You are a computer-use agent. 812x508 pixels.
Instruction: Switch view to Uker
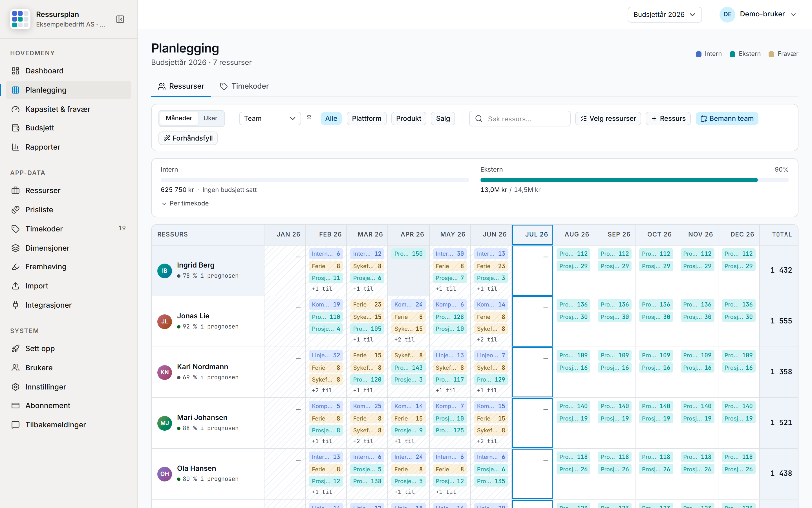[210, 118]
